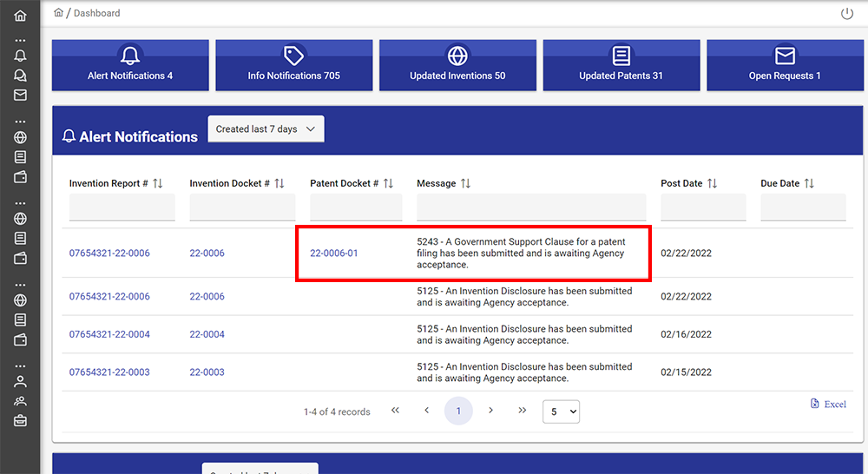Go to the next page arrow
This screenshot has width=868, height=474.
(490, 411)
